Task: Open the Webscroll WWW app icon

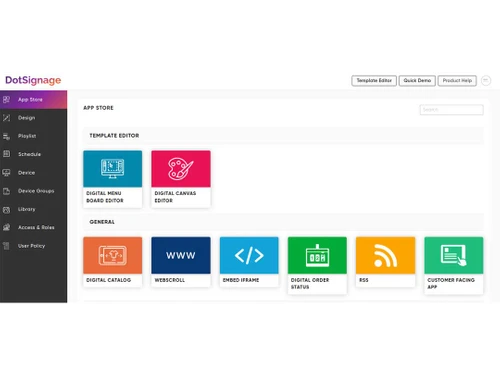Action: (181, 255)
